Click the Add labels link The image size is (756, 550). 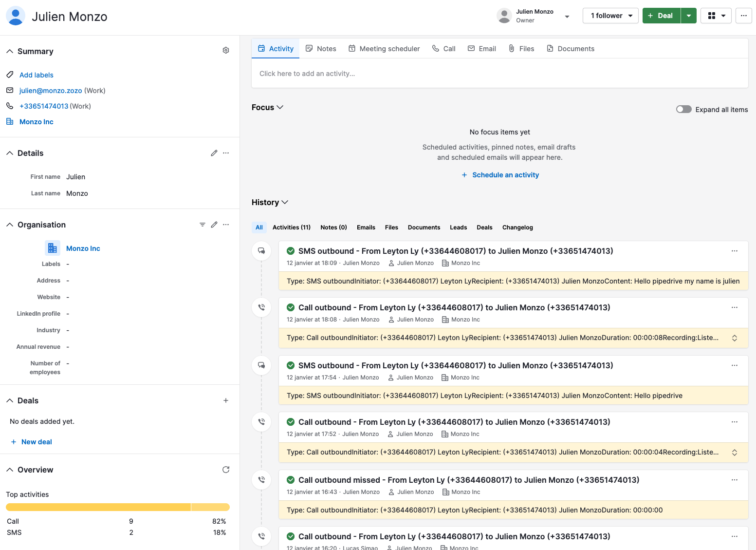point(37,75)
